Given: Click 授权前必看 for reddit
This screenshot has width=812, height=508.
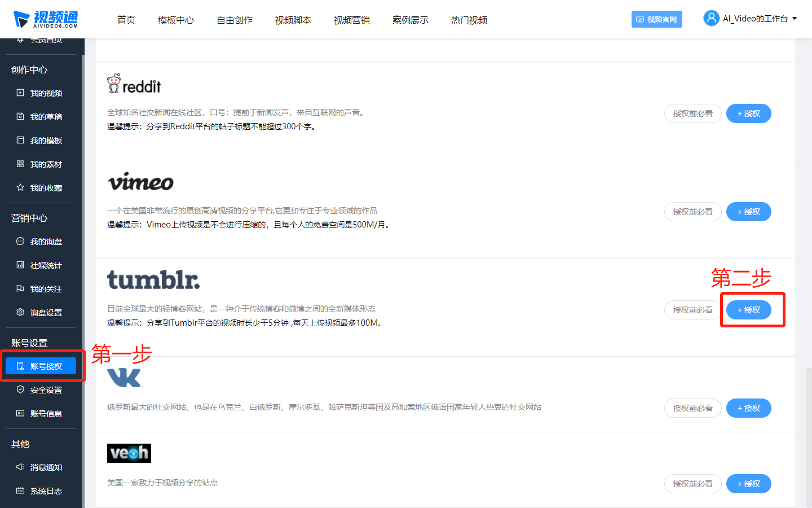Looking at the screenshot, I should pyautogui.click(x=693, y=113).
